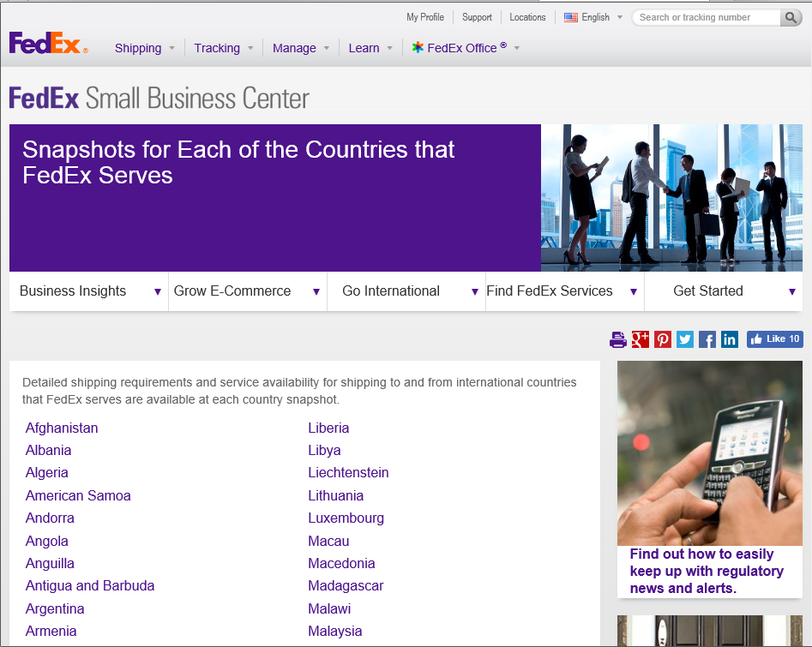Share on Google Plus
The width and height of the screenshot is (812, 647).
[x=640, y=339]
